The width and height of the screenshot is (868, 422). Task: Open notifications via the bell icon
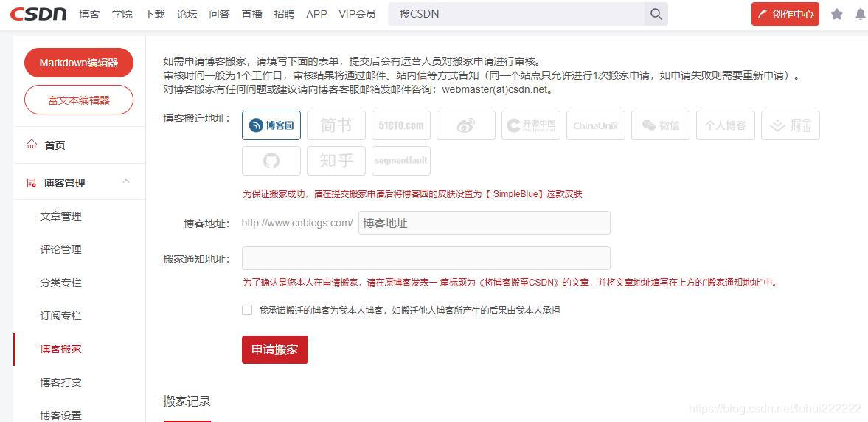(x=861, y=15)
